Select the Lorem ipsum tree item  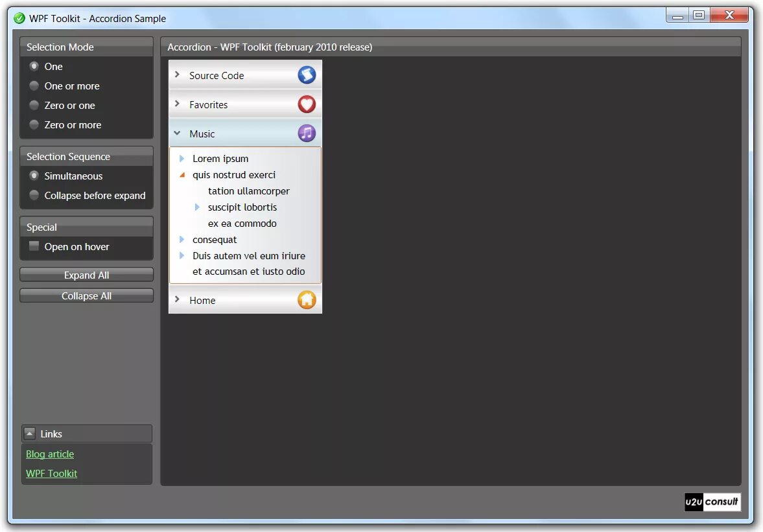(220, 159)
